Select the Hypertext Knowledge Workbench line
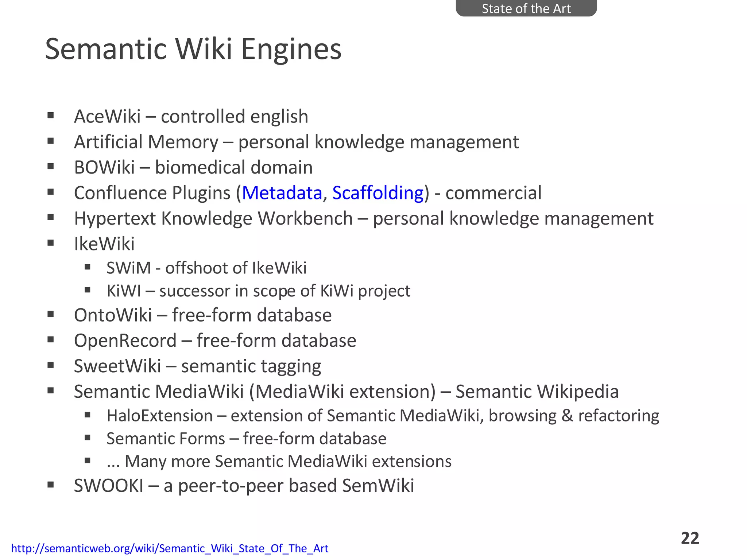This screenshot has width=747, height=560. [x=364, y=218]
